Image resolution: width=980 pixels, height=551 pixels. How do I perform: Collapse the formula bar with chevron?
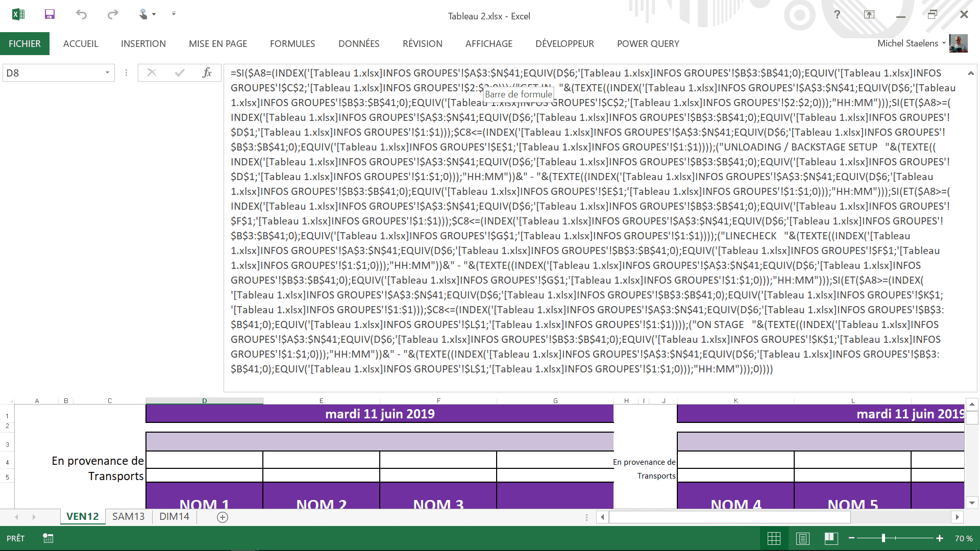pos(971,73)
